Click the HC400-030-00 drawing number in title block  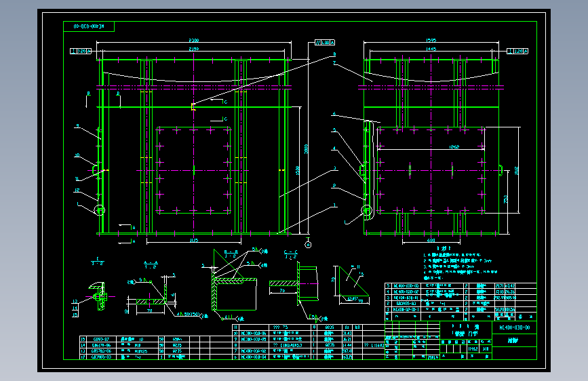(x=515, y=327)
